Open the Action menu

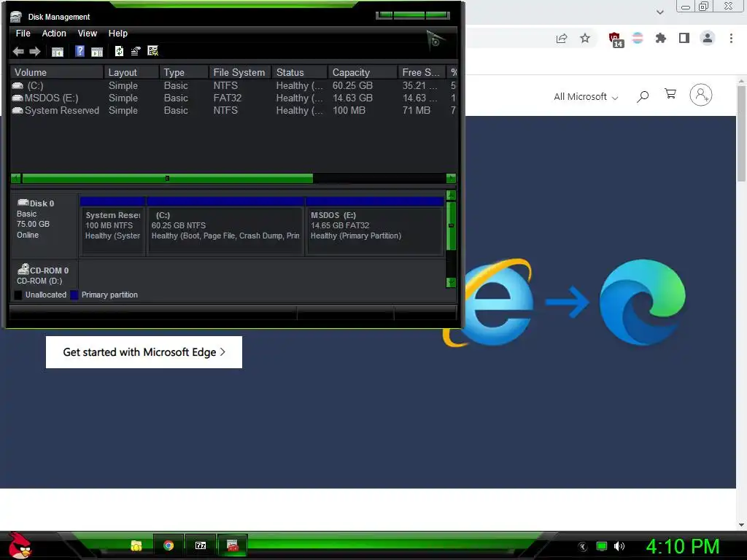(54, 34)
